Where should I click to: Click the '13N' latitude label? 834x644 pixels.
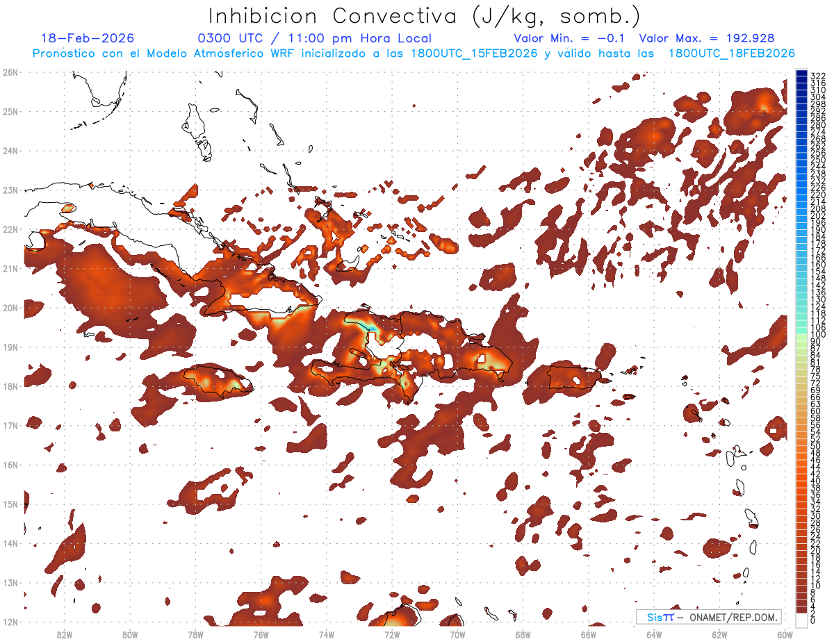[10, 582]
